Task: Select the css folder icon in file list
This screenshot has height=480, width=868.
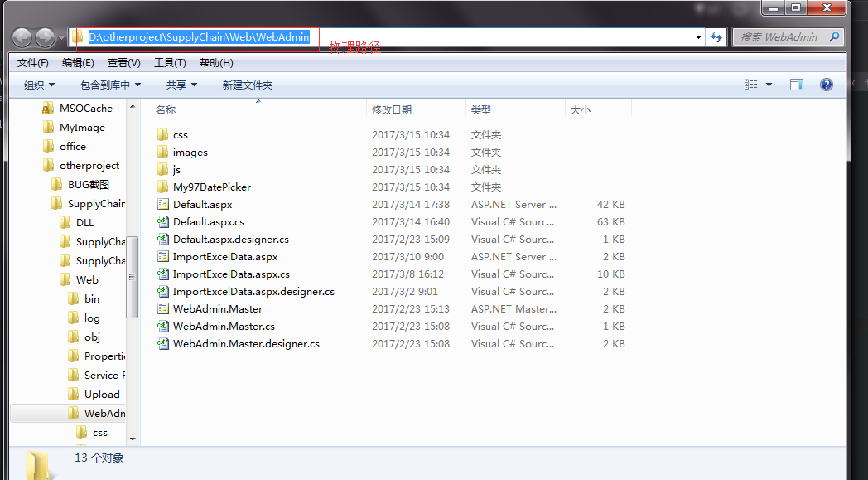Action: coord(162,134)
